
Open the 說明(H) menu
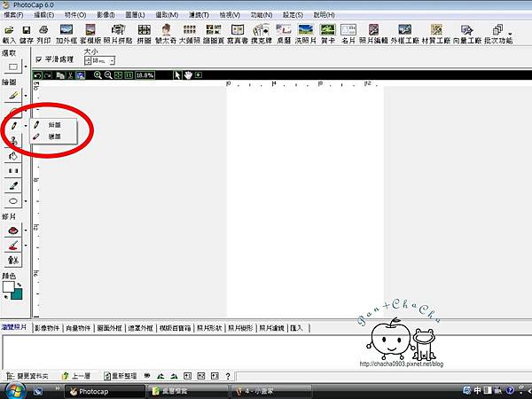click(x=324, y=15)
